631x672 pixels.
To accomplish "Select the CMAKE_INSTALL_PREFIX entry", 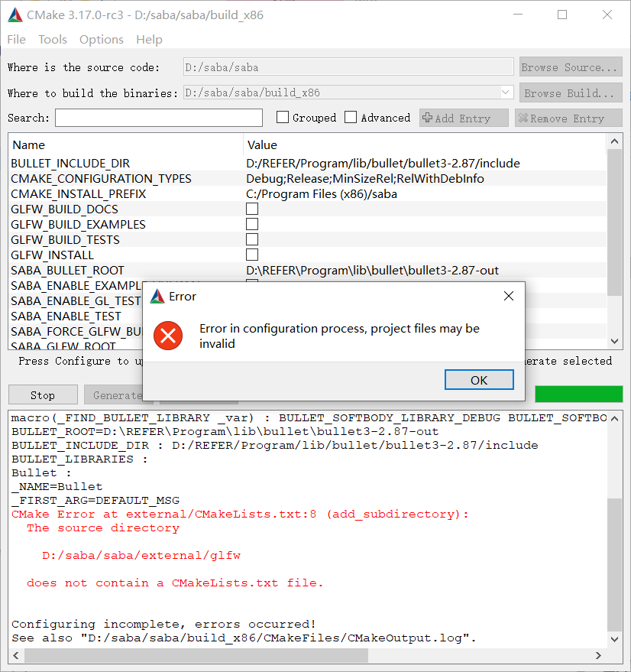I will point(79,194).
